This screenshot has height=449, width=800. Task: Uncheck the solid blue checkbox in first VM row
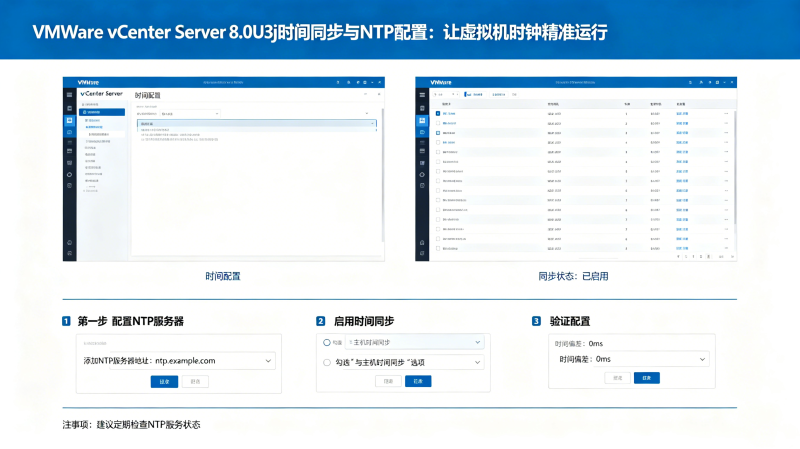[x=438, y=113]
